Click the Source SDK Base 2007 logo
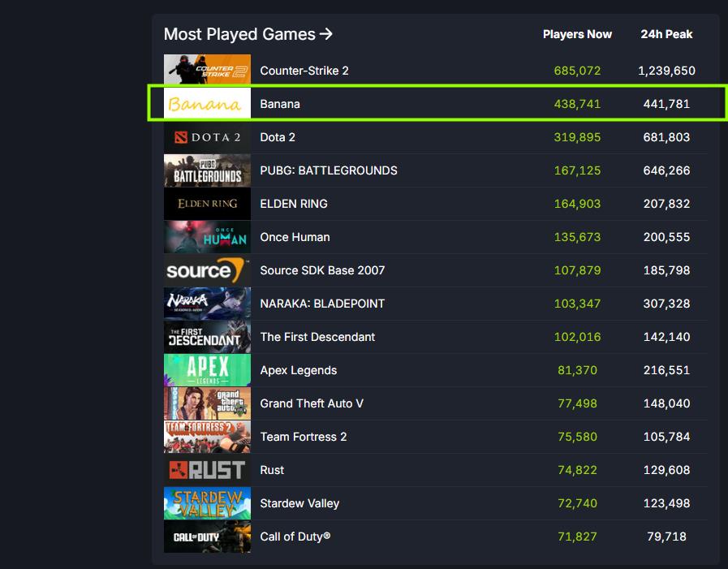Viewport: 728px width, 569px height. coord(207,270)
